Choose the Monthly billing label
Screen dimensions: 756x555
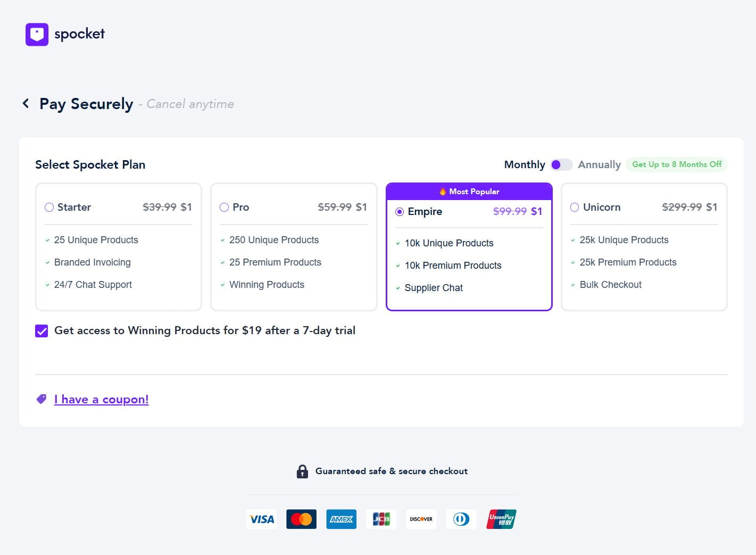pos(525,164)
